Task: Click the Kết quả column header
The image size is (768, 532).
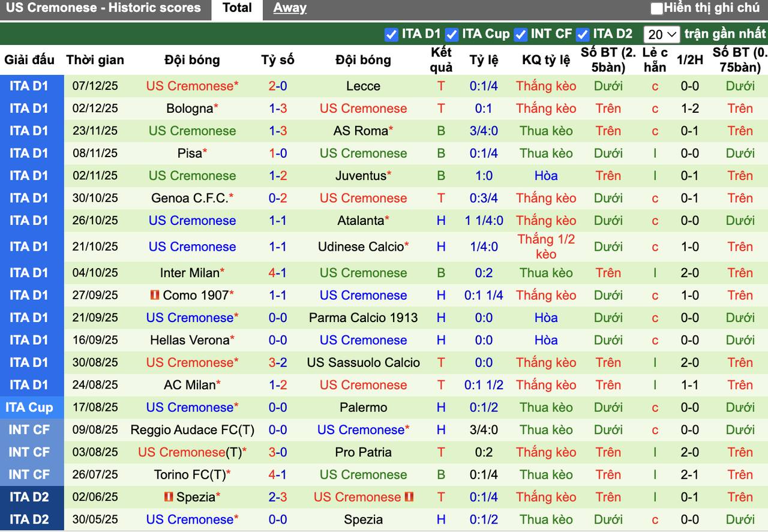Action: pos(441,60)
